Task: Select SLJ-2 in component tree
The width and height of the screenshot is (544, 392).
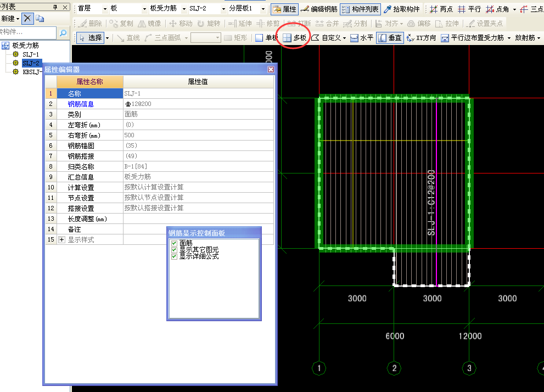Action: pyautogui.click(x=31, y=63)
